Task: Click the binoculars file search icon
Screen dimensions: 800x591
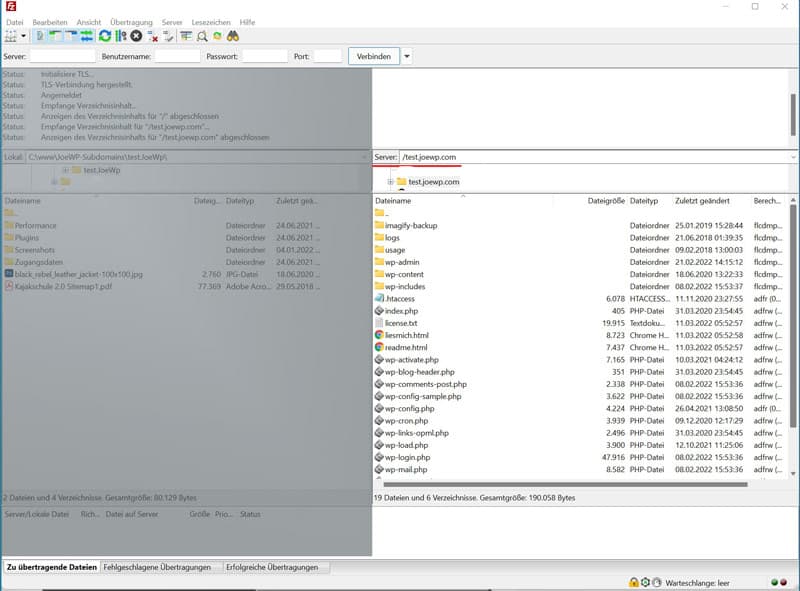Action: (232, 36)
